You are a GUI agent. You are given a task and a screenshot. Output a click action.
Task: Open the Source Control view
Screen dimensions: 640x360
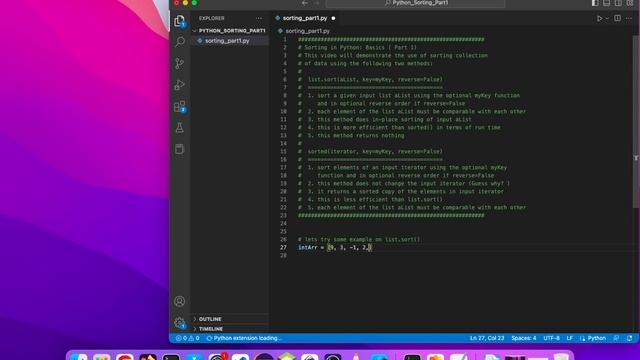(180, 63)
